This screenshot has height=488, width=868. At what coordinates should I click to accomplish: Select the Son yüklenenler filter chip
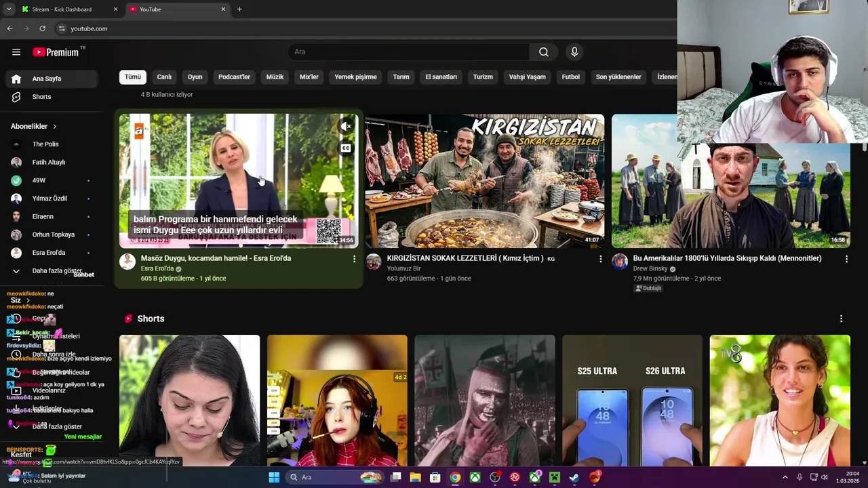(x=618, y=77)
